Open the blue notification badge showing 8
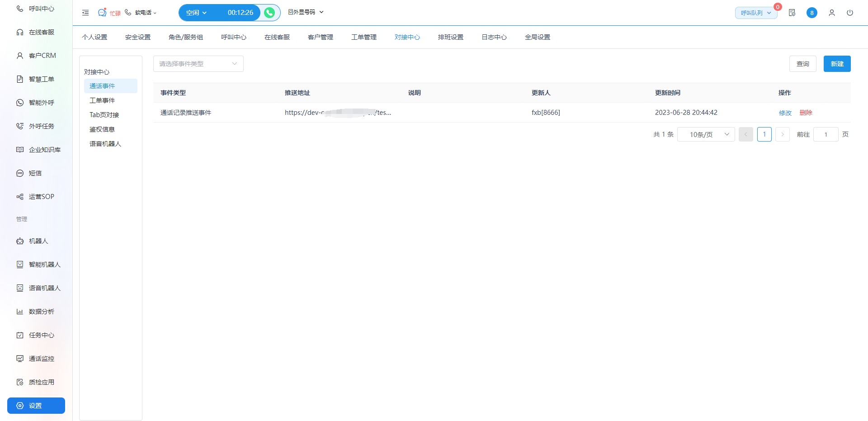The width and height of the screenshot is (868, 421). 812,13
